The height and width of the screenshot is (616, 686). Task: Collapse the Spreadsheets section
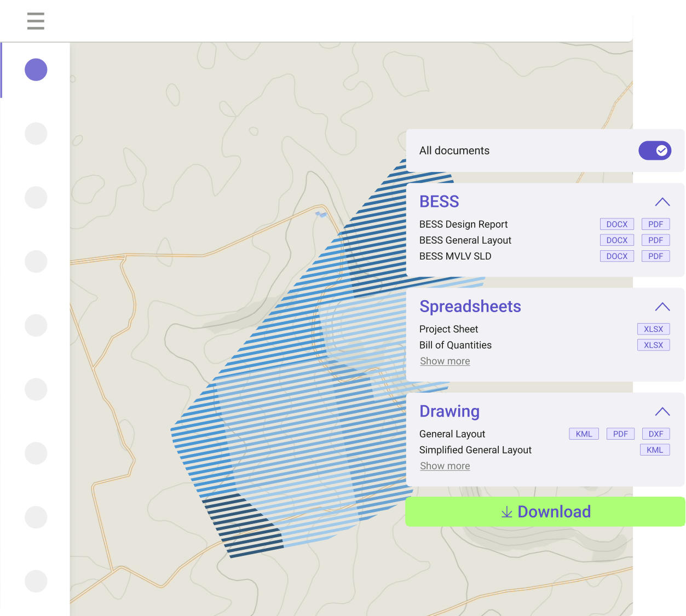[x=662, y=307]
